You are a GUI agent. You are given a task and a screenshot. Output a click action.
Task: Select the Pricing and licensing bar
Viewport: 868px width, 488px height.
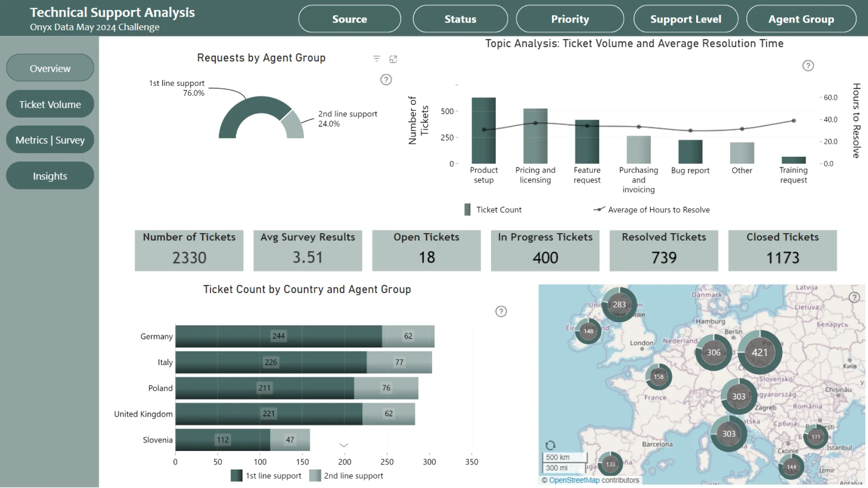535,136
